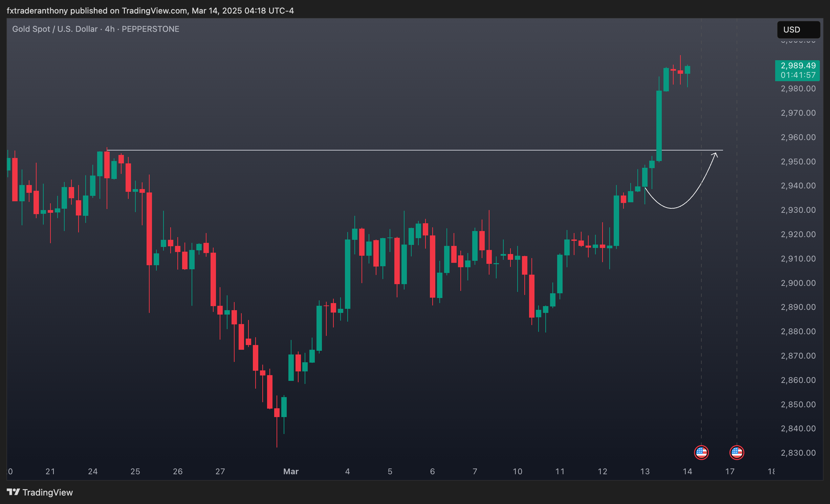Screen dimensions: 830x504
Task: Click the Gold Spot / U.S. Dollar chart title
Action: [96, 29]
